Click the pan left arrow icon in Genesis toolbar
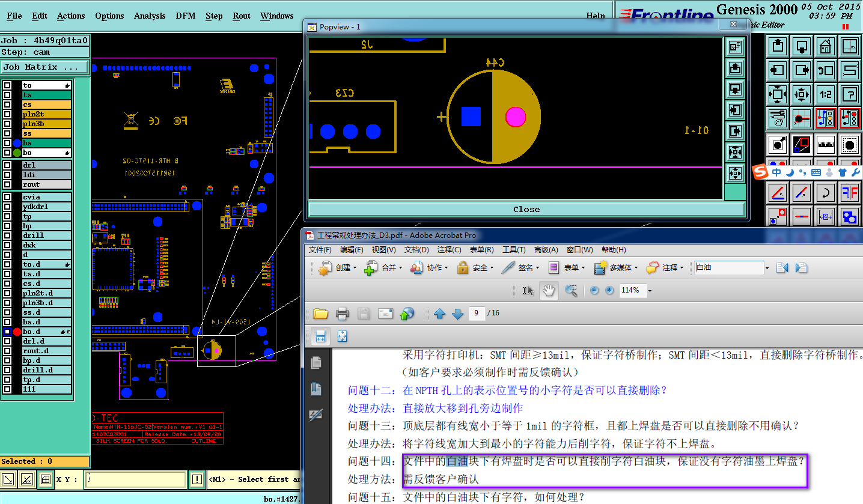Image resolution: width=863 pixels, height=504 pixels. (x=778, y=70)
